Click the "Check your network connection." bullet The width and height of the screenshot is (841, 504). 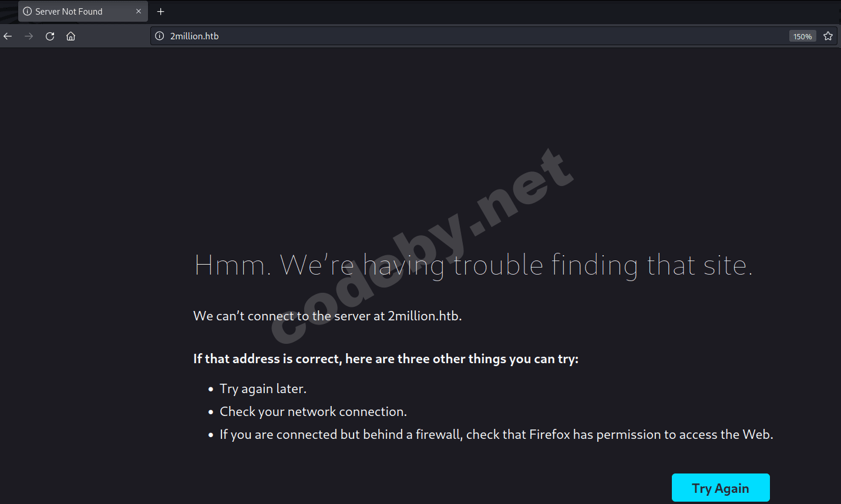[313, 412]
